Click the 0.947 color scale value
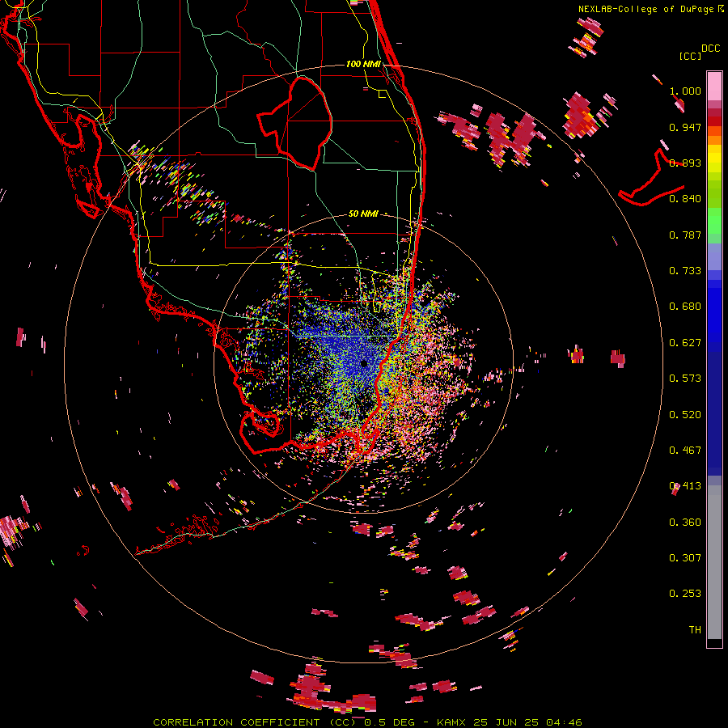The height and width of the screenshot is (728, 728). pyautogui.click(x=685, y=127)
